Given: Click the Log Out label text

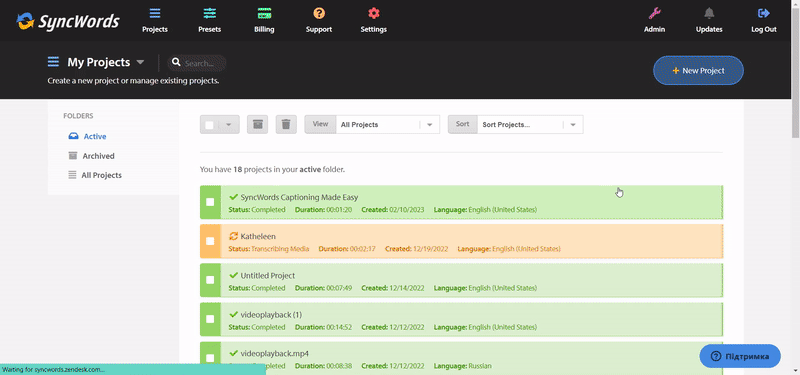Looking at the screenshot, I should click(764, 30).
